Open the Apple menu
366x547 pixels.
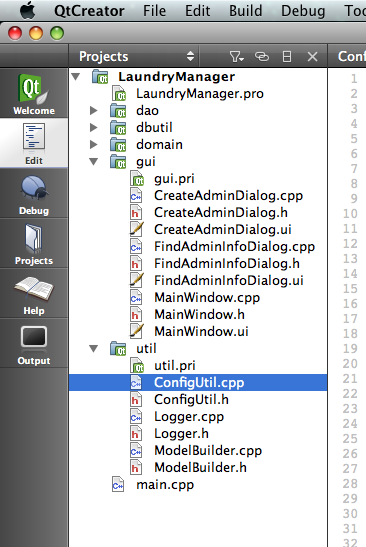pos(27,10)
